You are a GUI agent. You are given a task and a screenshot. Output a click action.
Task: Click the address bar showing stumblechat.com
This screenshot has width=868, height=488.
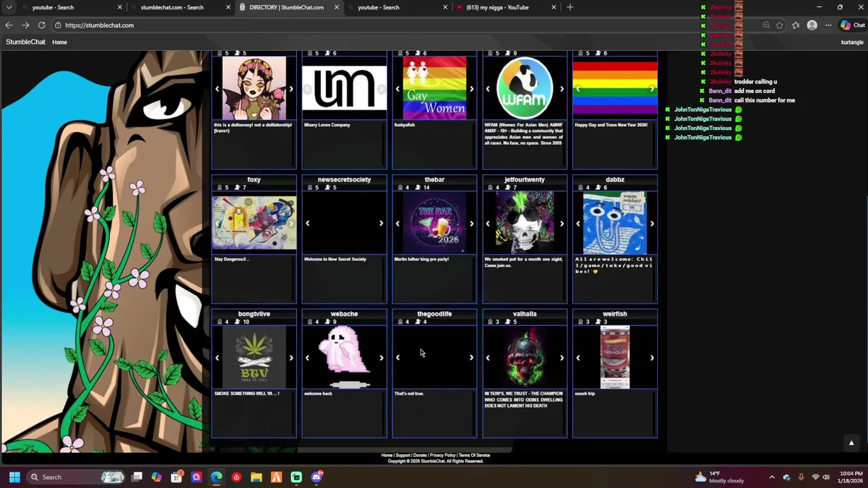407,25
